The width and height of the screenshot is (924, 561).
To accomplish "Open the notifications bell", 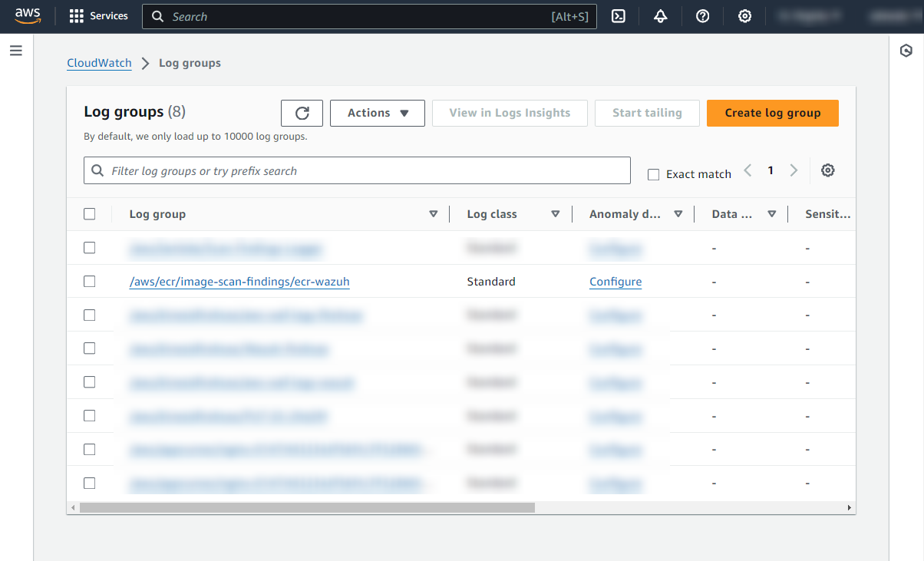I will tap(660, 16).
